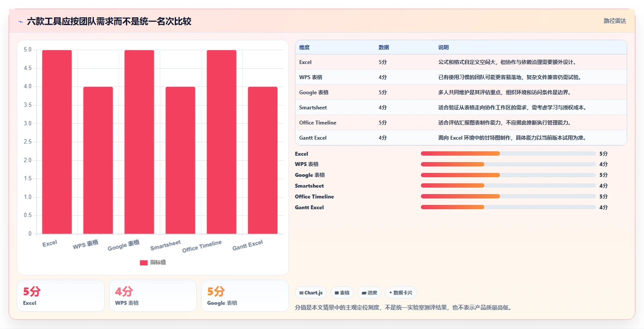The image size is (644, 329).
Task: Click the Excel bar in the bar chart
Action: coord(57,142)
